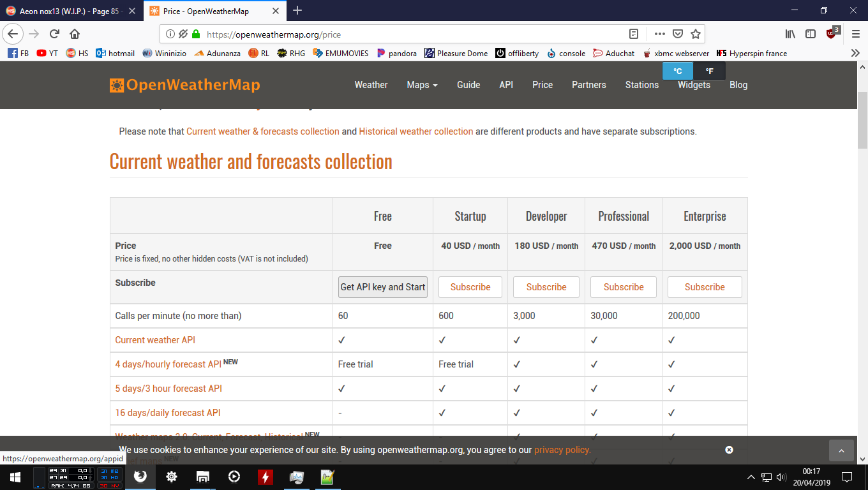Click the Get API key and Start button
The width and height of the screenshot is (868, 490).
pos(383,287)
